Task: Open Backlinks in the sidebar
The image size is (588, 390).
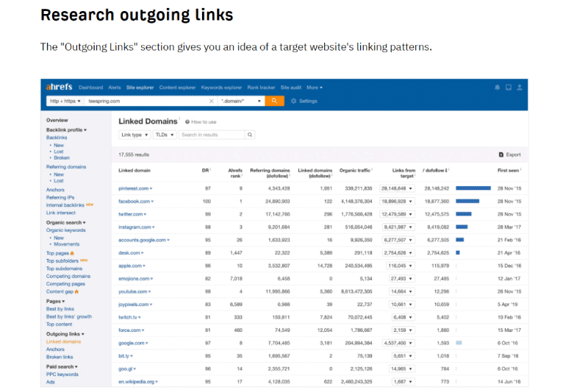Action: click(x=57, y=138)
